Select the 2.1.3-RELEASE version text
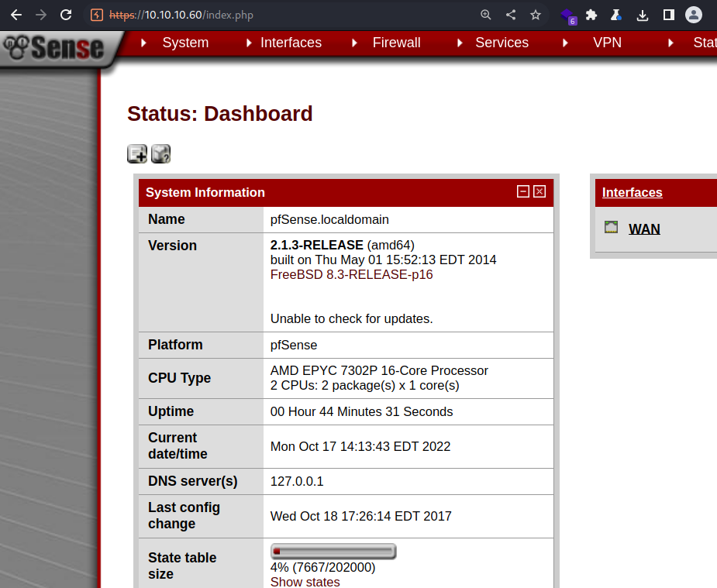717x588 pixels. point(316,246)
